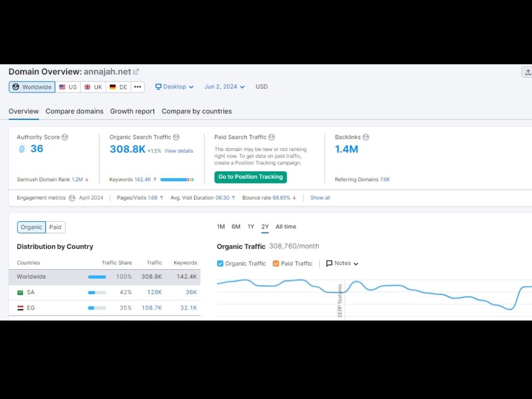The image size is (532, 399).
Task: Click EG traffic value 108.7K
Action: [152, 307]
